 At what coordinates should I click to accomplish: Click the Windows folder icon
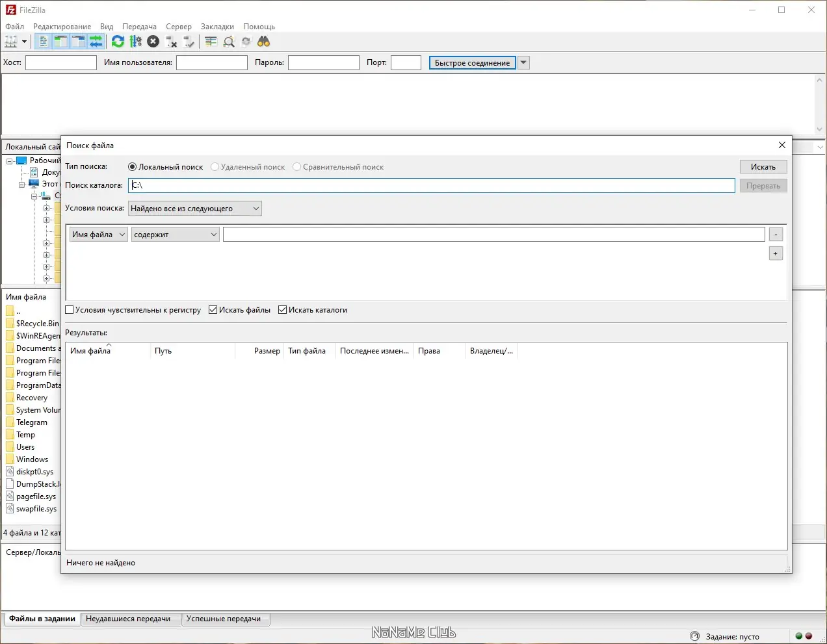click(x=10, y=459)
